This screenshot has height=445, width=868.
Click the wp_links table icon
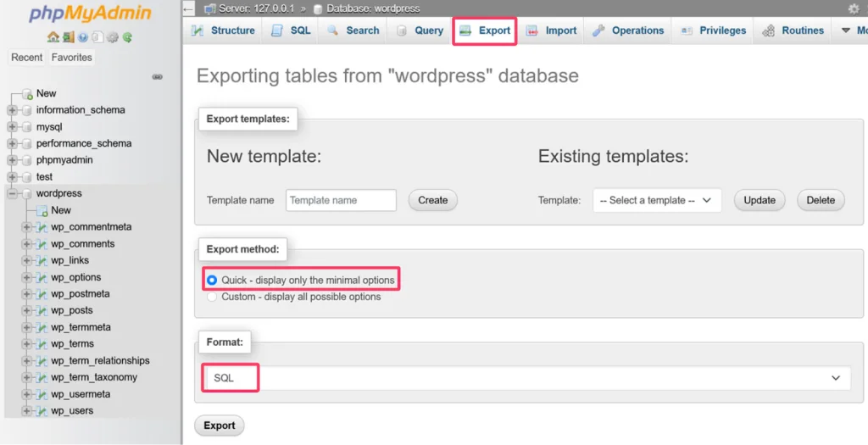[x=42, y=260]
